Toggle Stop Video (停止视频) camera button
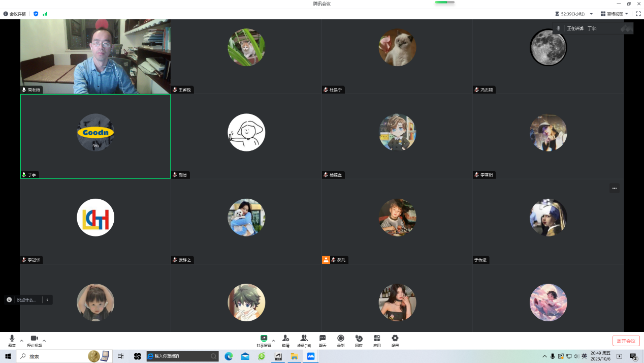The width and height of the screenshot is (644, 363). coord(34,339)
